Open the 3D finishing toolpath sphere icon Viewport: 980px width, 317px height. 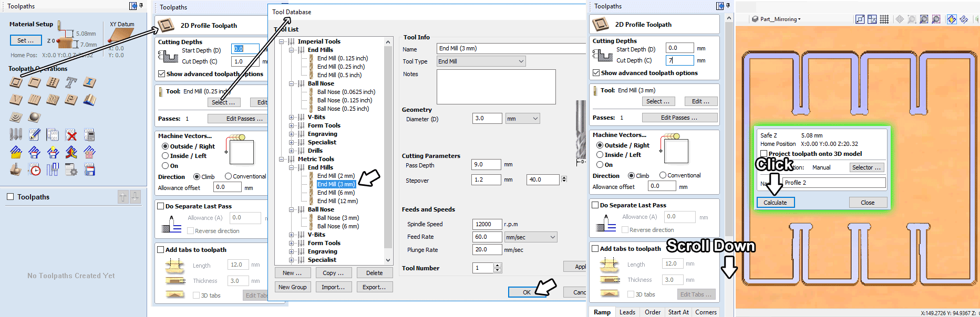coord(35,117)
